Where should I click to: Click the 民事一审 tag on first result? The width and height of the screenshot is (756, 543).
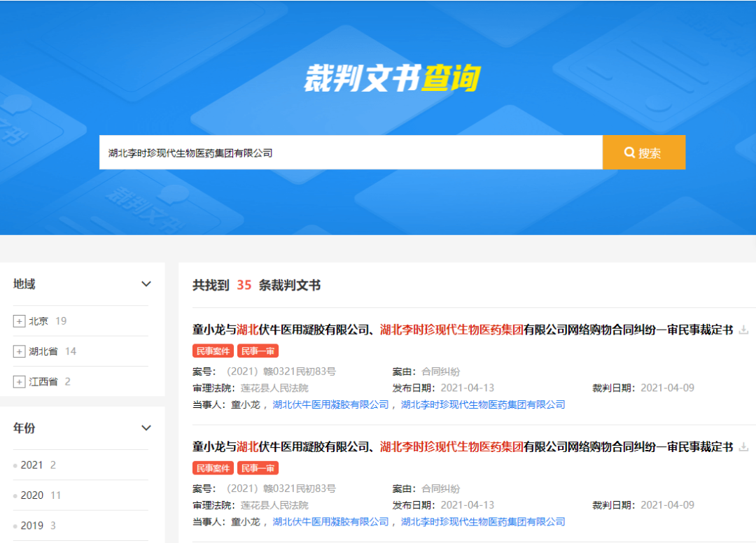pyautogui.click(x=258, y=351)
